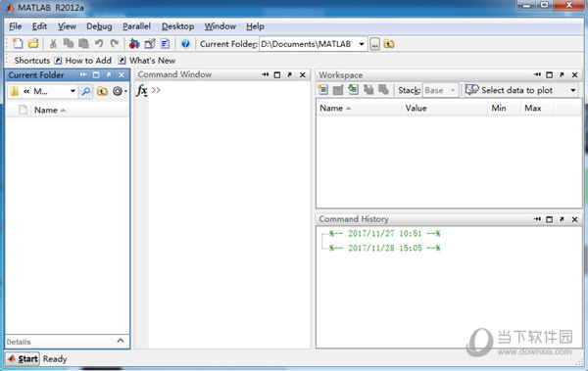
Task: Open the Parallel menu
Action: (136, 26)
